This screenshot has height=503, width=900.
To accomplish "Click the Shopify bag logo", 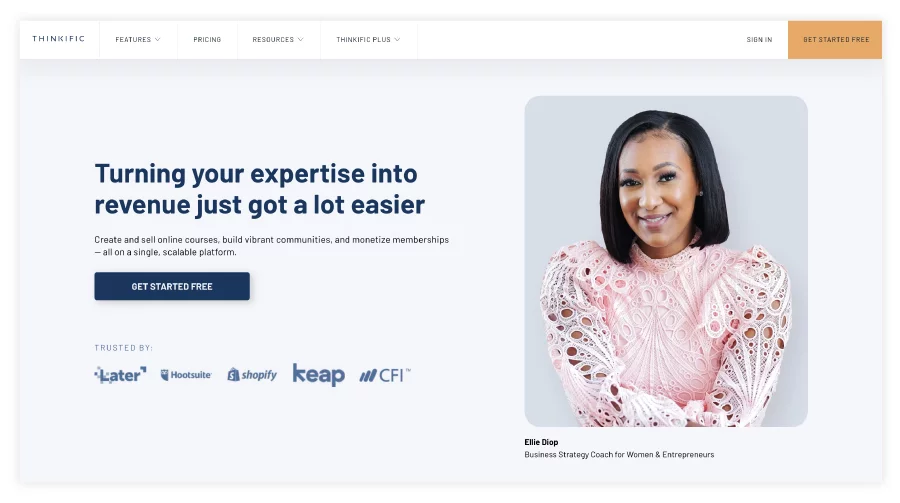I will point(233,375).
